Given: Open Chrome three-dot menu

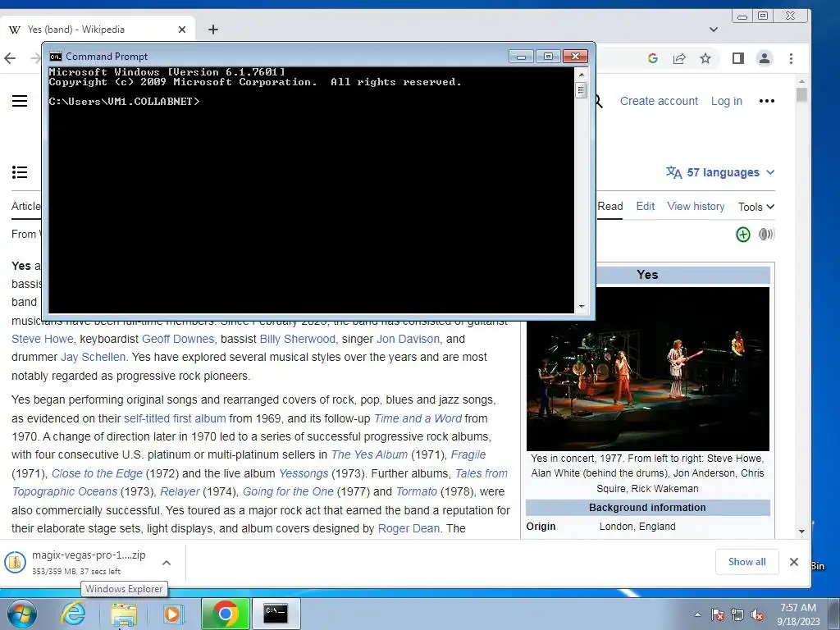Looking at the screenshot, I should point(792,58).
